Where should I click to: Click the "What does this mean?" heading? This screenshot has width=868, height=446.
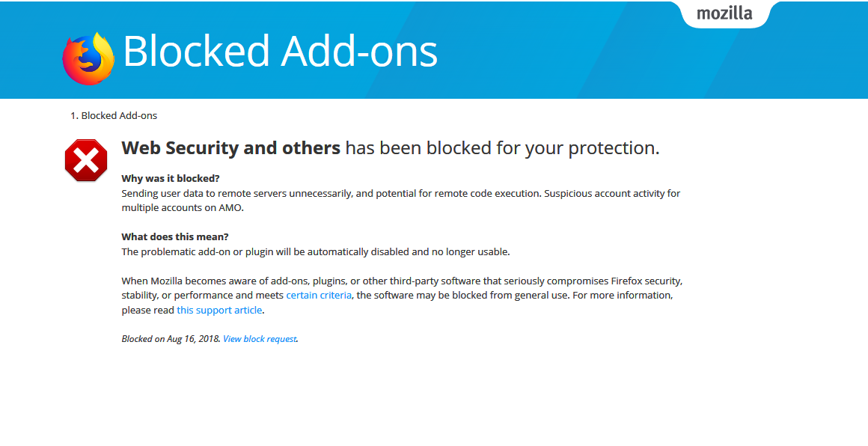(x=175, y=237)
